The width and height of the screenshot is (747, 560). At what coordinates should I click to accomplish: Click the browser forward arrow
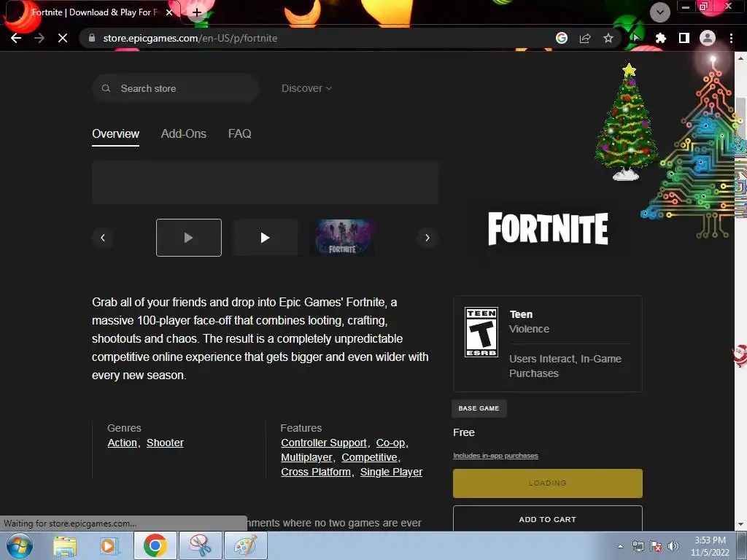(39, 38)
